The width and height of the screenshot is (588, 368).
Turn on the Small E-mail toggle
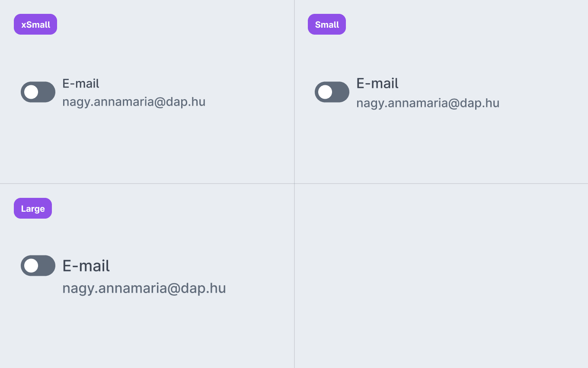[332, 92]
